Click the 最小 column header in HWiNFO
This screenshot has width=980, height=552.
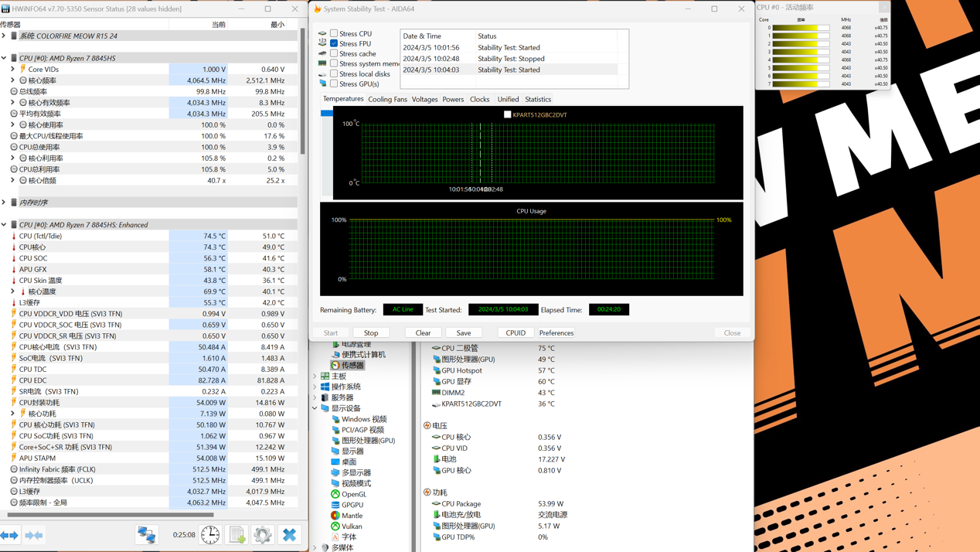coord(278,25)
